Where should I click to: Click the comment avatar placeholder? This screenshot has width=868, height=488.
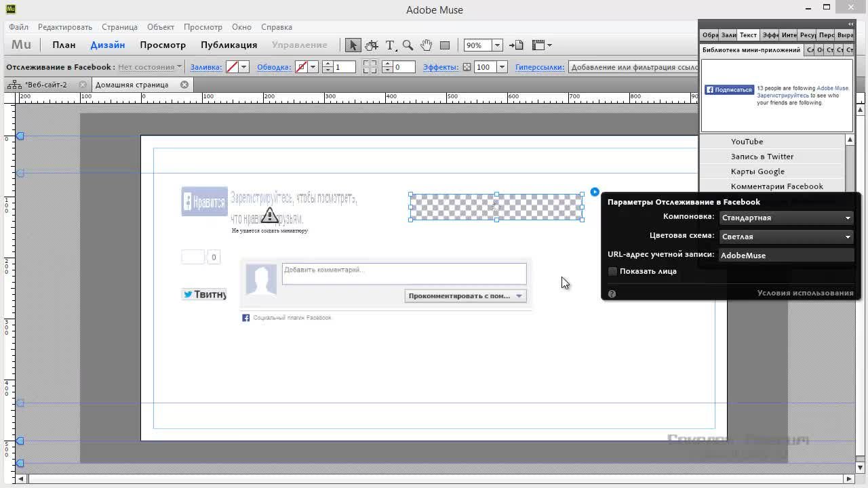[261, 280]
